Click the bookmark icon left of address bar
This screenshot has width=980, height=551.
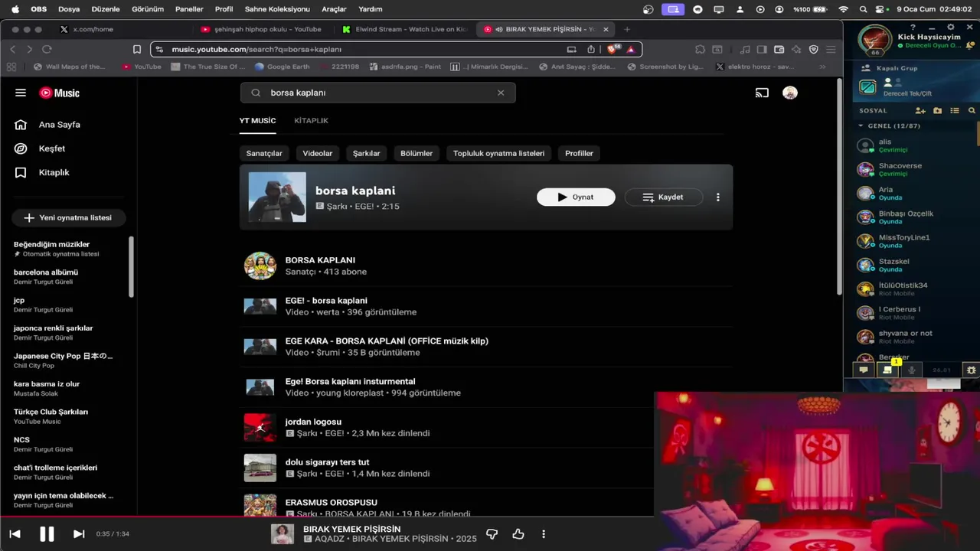point(137,49)
